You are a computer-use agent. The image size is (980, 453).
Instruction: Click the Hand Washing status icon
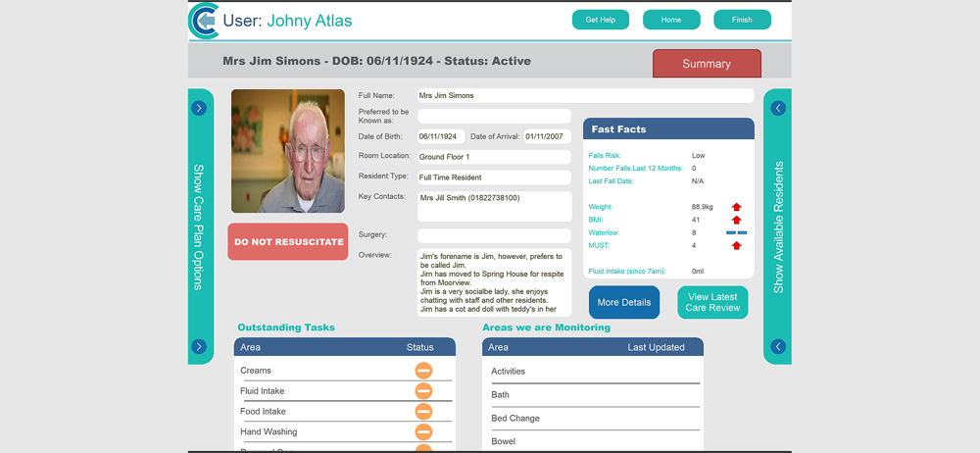pos(423,431)
